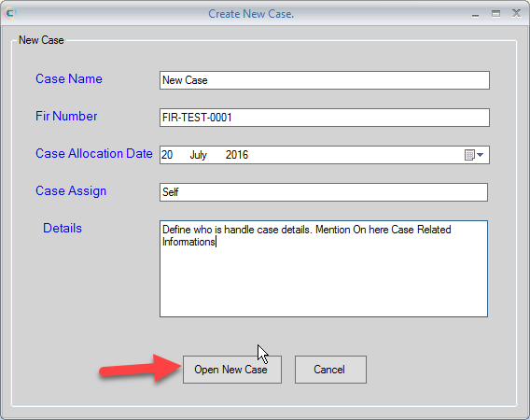This screenshot has height=420, width=530.
Task: Click the Case Name label
Action: 69,78
